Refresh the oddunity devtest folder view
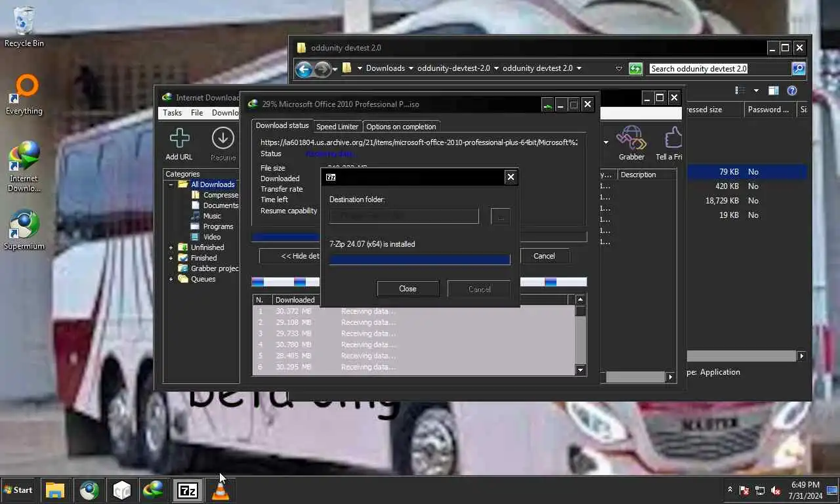This screenshot has height=504, width=840. click(635, 68)
